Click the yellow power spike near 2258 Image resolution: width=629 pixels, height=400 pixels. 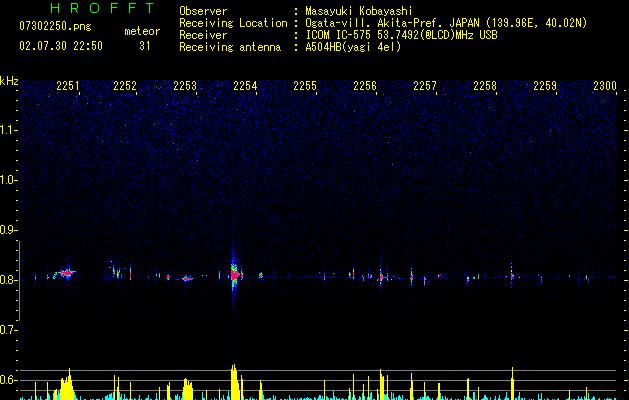pyautogui.click(x=512, y=383)
